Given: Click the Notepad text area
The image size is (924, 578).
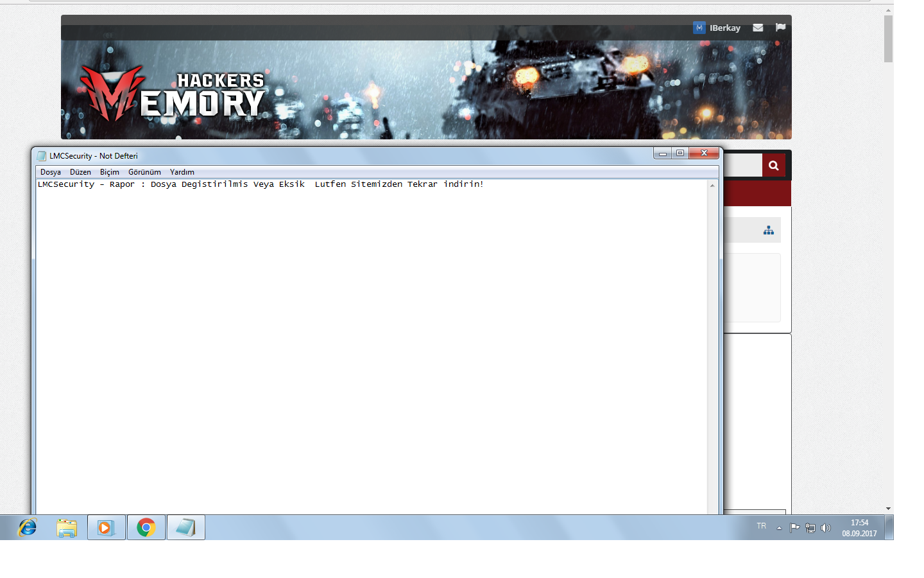Looking at the screenshot, I should coord(372,347).
